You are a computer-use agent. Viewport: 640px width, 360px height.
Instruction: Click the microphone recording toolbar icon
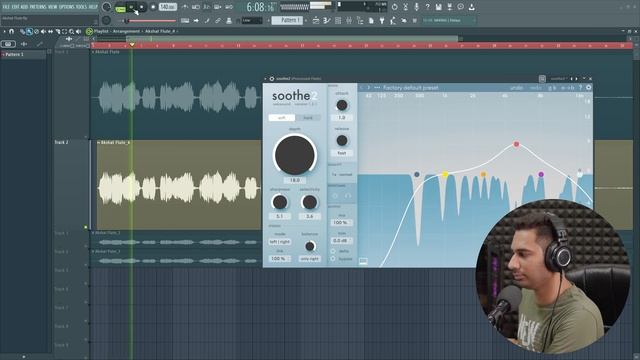pos(416,7)
